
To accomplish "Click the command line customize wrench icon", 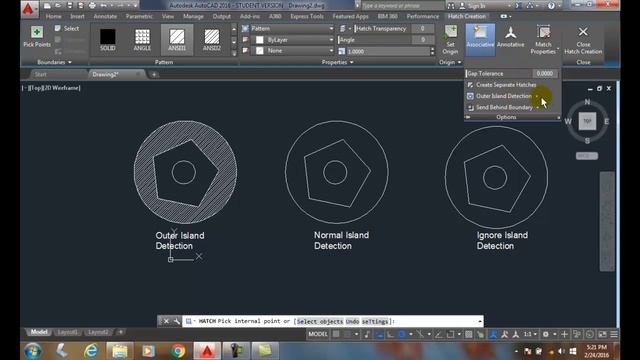I will tap(176, 321).
